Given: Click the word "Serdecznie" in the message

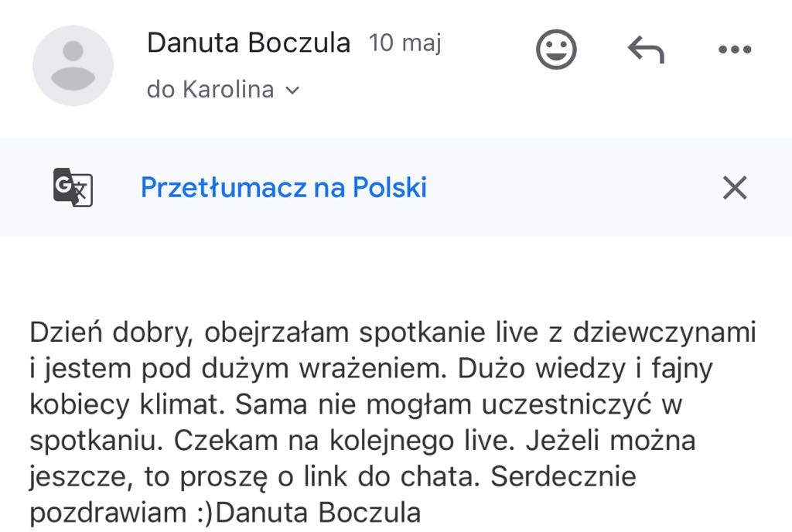Looking at the screenshot, I should point(564,476).
